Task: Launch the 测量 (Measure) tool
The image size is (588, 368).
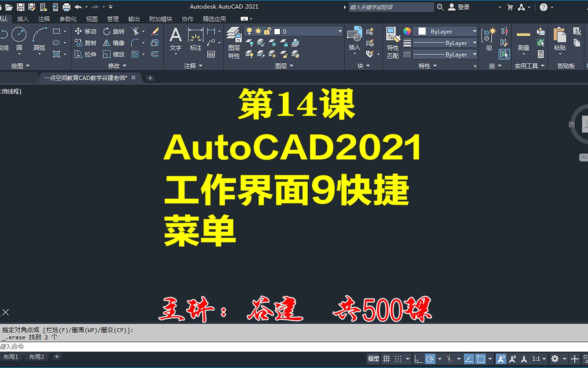Action: pos(523,36)
